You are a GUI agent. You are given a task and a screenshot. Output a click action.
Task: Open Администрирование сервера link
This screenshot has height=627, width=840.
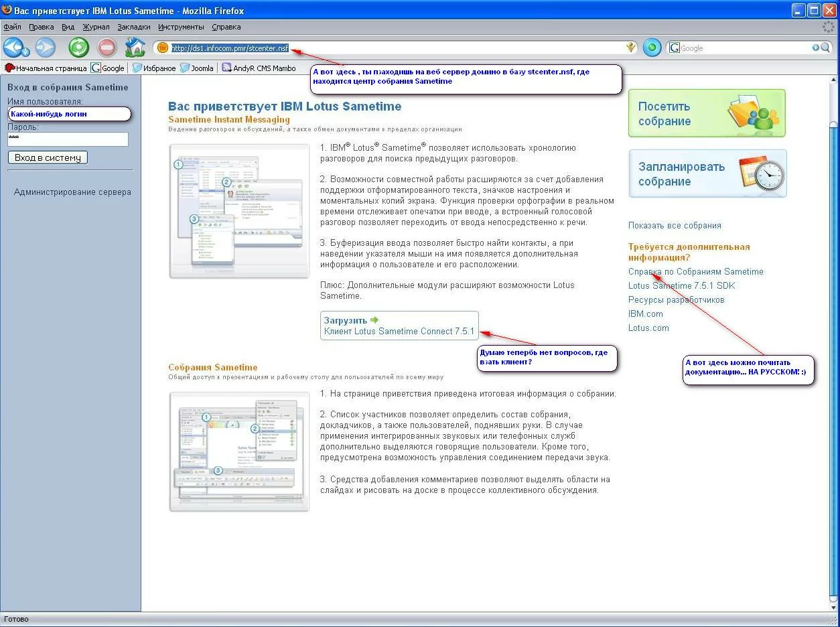tap(72, 192)
